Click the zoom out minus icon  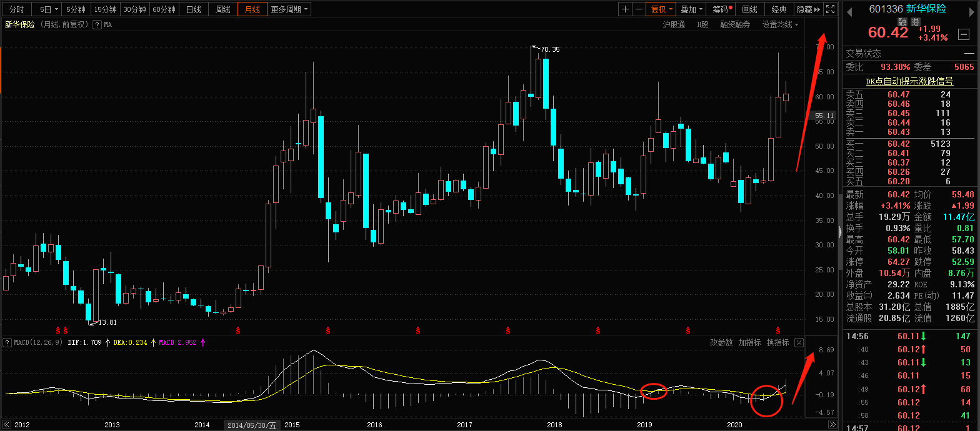[x=639, y=9]
